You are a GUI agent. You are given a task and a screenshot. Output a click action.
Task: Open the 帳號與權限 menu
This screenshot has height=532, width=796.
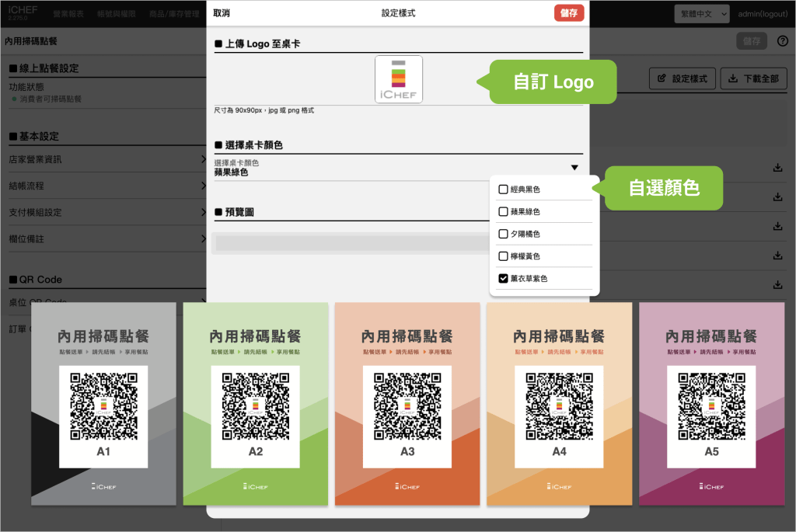(115, 14)
